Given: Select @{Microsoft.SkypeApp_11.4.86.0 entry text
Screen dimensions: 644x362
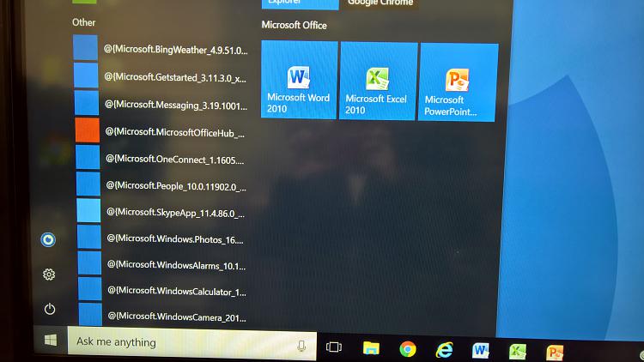Looking at the screenshot, I should coord(175,213).
